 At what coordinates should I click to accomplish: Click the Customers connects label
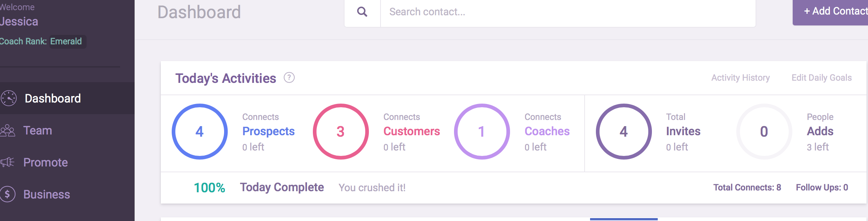(x=411, y=131)
